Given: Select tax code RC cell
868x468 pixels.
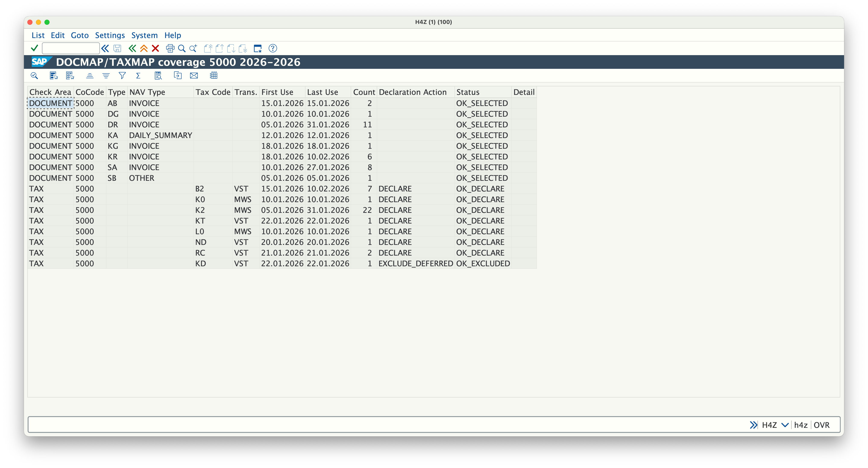Looking at the screenshot, I should (x=213, y=253).
